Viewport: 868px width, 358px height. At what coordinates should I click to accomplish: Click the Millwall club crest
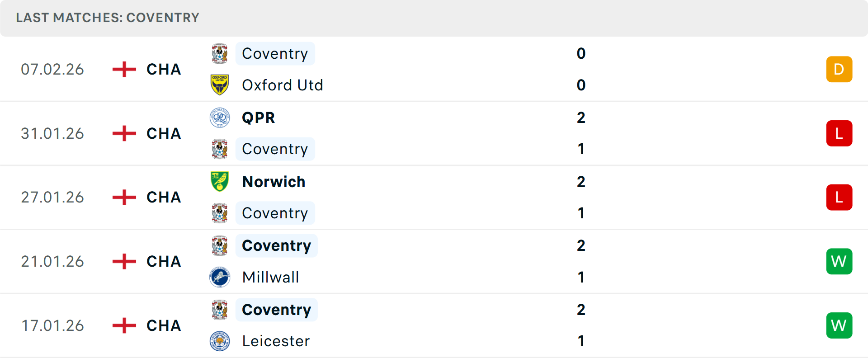(220, 277)
